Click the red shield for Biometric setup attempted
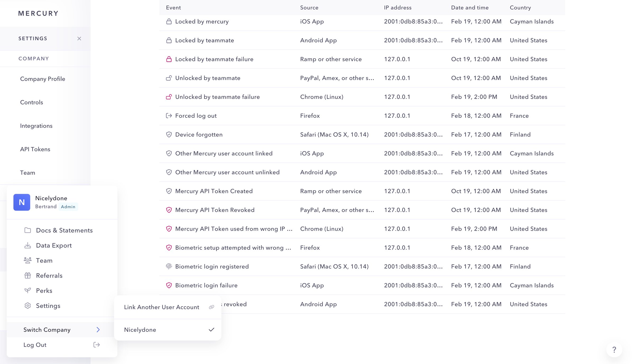Screen dimensions: 634x364 coord(169,248)
